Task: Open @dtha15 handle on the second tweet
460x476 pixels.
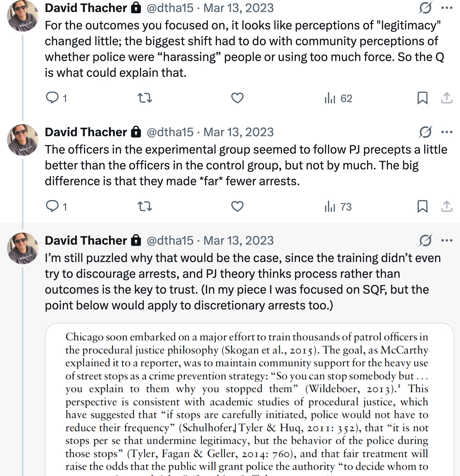Action: click(x=170, y=132)
